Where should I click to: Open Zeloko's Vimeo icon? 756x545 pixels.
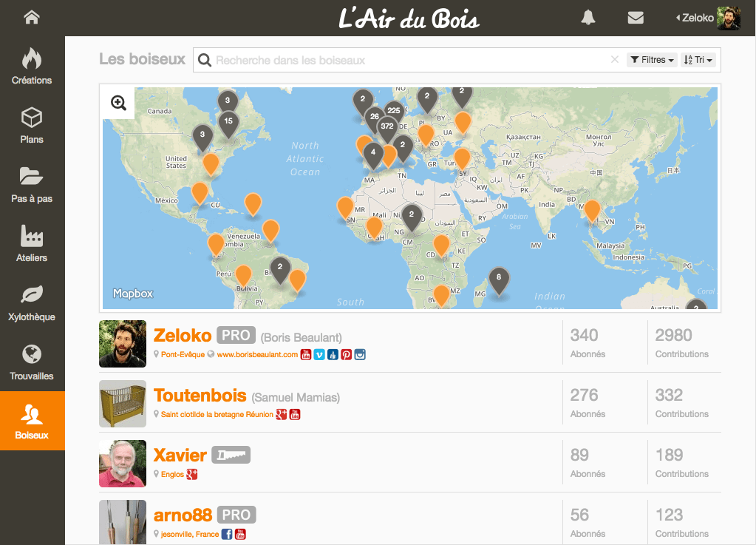tap(319, 354)
